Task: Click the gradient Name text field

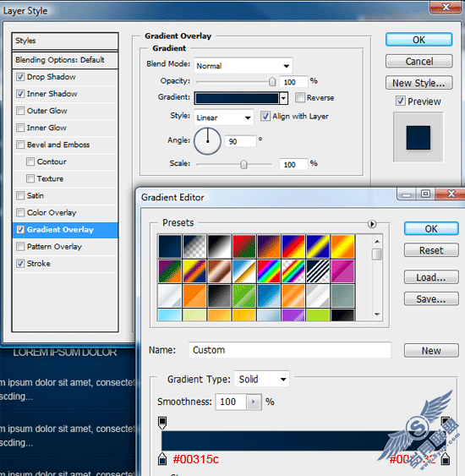Action: 289,350
